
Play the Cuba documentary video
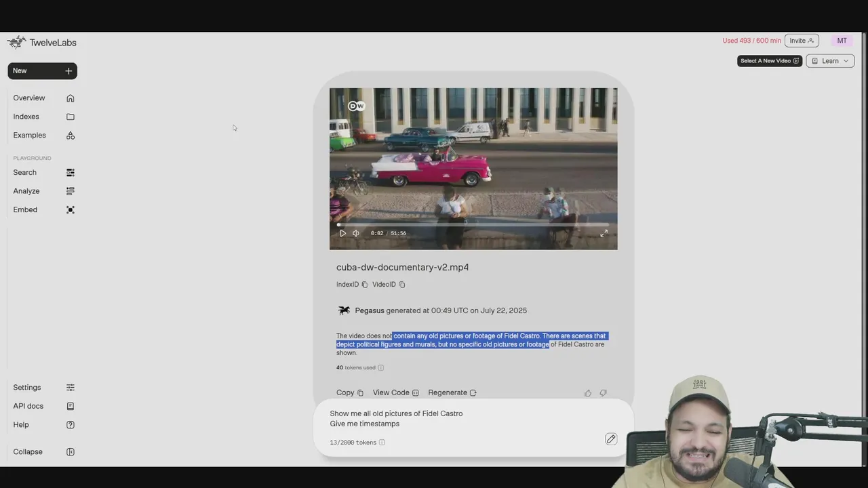pyautogui.click(x=342, y=233)
